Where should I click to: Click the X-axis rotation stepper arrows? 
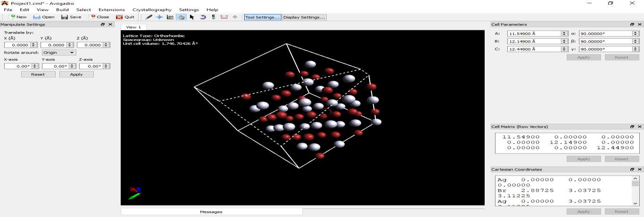click(x=35, y=66)
